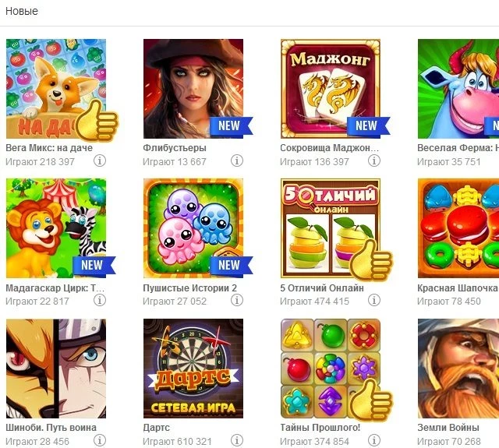Image resolution: width=499 pixels, height=448 pixels.
Task: Click info icon for Тайны Прошлого!
Action: click(374, 440)
